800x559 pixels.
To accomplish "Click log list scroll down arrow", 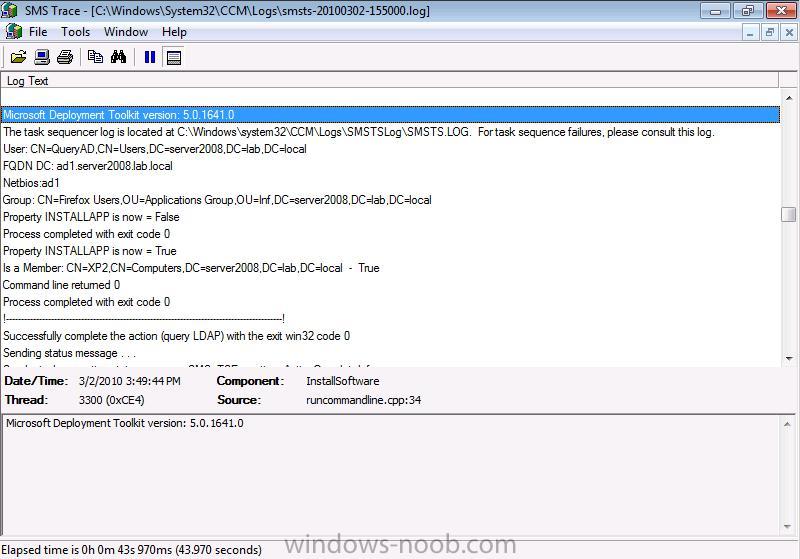I will coord(789,359).
